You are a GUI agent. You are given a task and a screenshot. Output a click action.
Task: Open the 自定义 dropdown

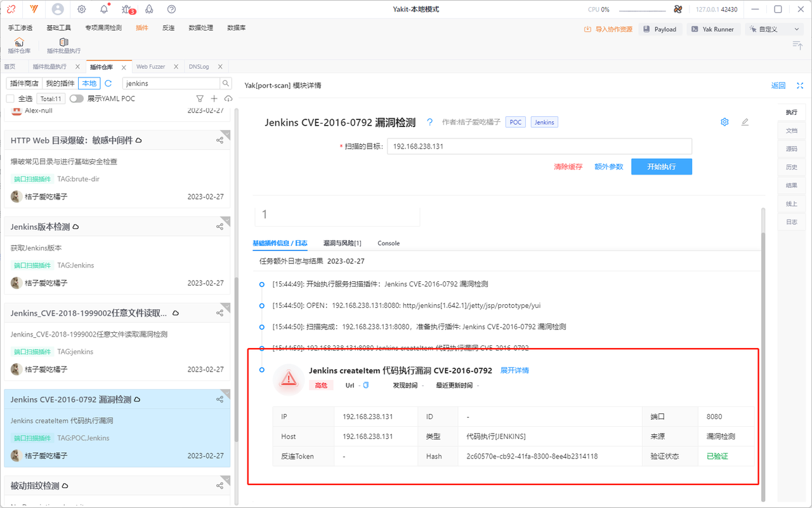click(x=774, y=29)
